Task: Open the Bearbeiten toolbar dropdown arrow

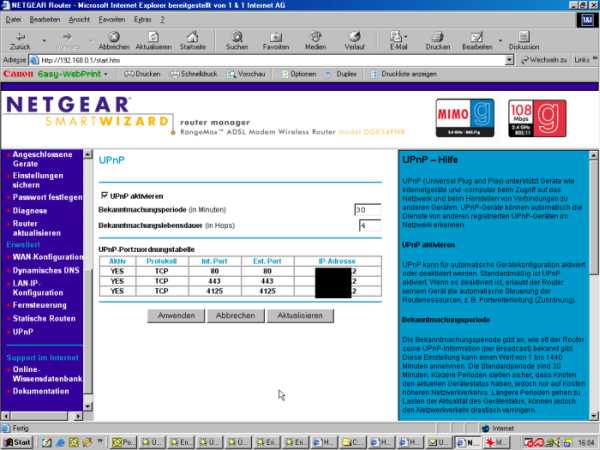Action: click(x=500, y=41)
